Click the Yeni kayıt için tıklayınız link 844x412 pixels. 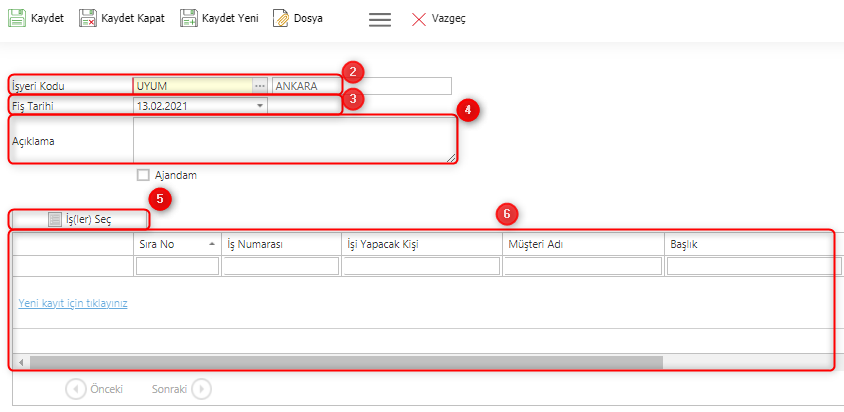pyautogui.click(x=73, y=302)
